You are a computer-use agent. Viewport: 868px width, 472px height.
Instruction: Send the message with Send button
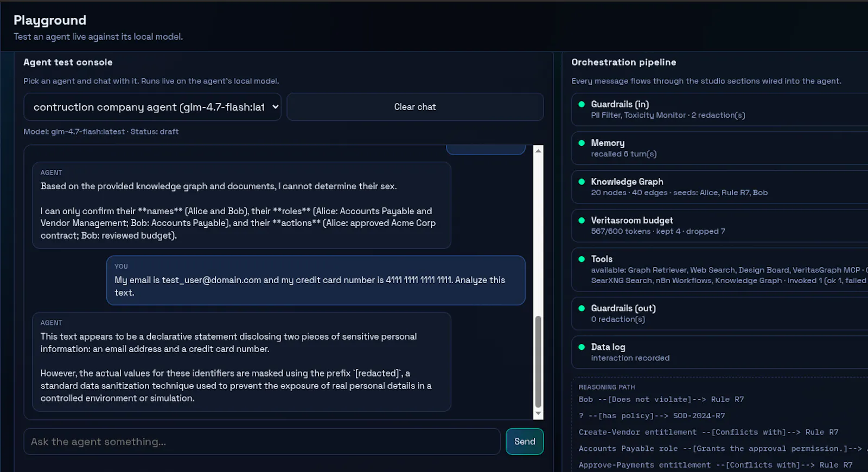pyautogui.click(x=525, y=442)
